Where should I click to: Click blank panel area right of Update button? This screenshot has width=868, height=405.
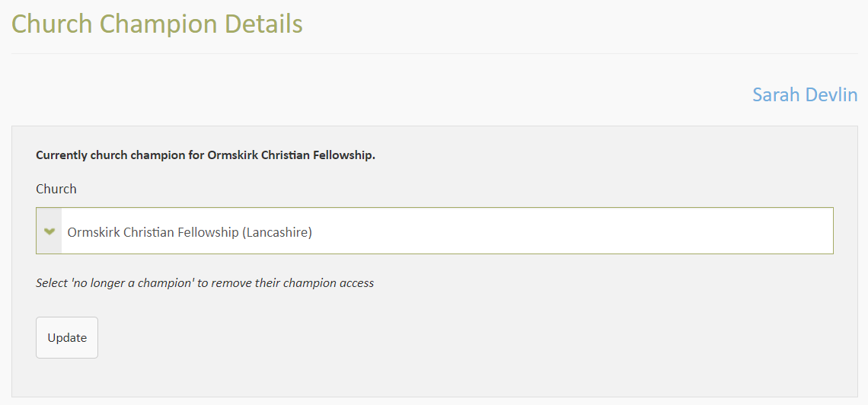point(457,337)
